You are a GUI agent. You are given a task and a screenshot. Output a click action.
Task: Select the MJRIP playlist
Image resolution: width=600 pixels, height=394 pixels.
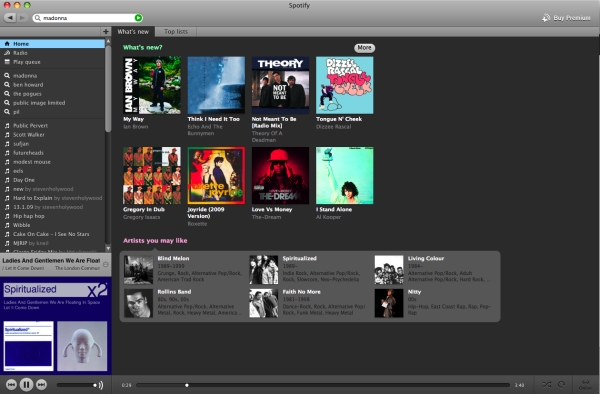coord(52,243)
